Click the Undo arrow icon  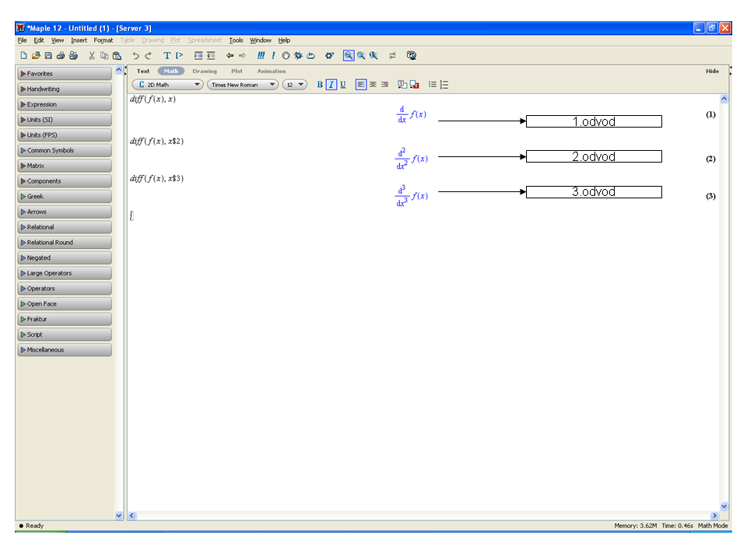(135, 55)
